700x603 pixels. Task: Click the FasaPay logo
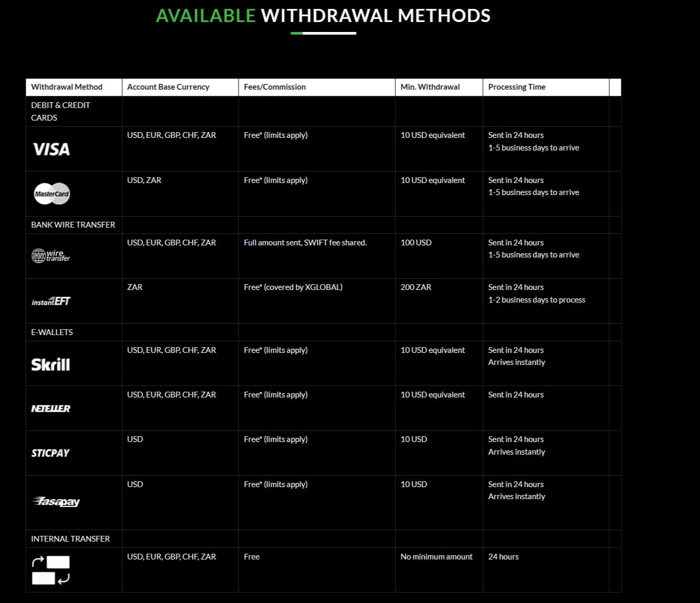(x=56, y=502)
